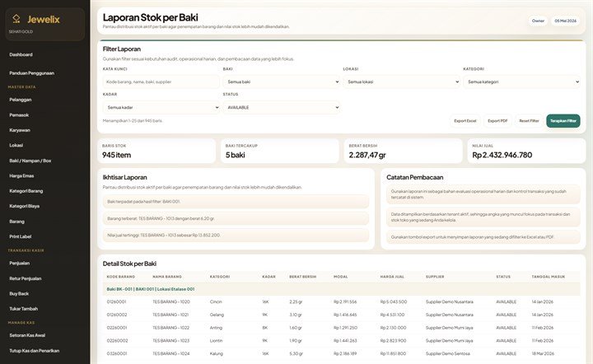
Task: Click the Export PDF button
Action: click(x=497, y=121)
